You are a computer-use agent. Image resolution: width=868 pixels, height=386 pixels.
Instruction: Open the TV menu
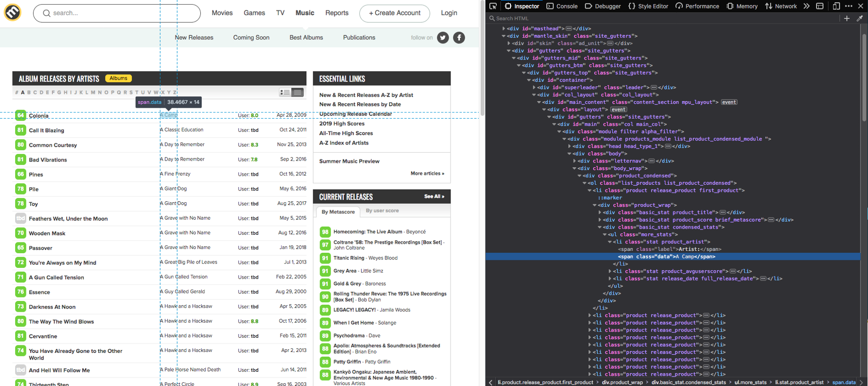[x=281, y=13]
